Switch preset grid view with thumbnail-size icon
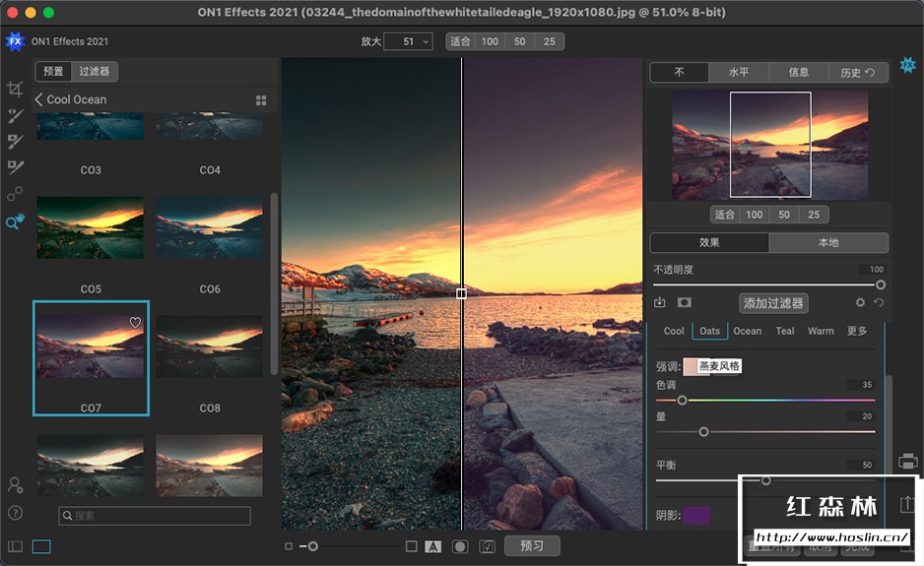This screenshot has height=566, width=924. pos(261,100)
